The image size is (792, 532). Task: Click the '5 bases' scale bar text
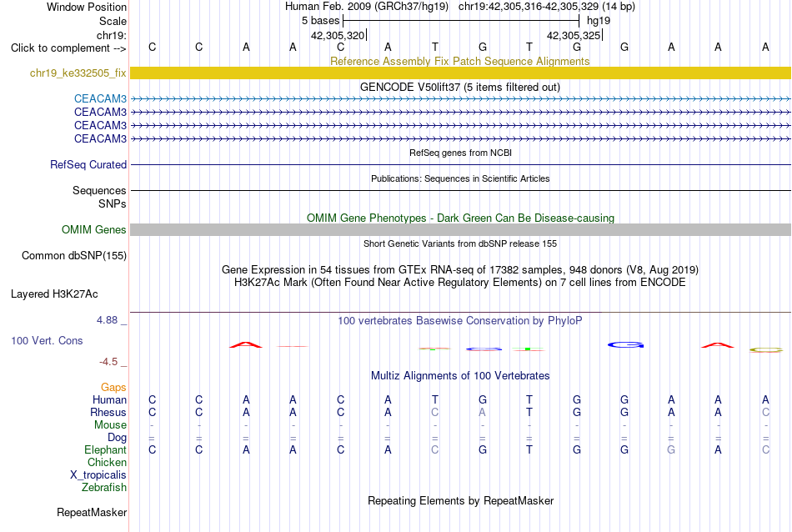(x=321, y=21)
